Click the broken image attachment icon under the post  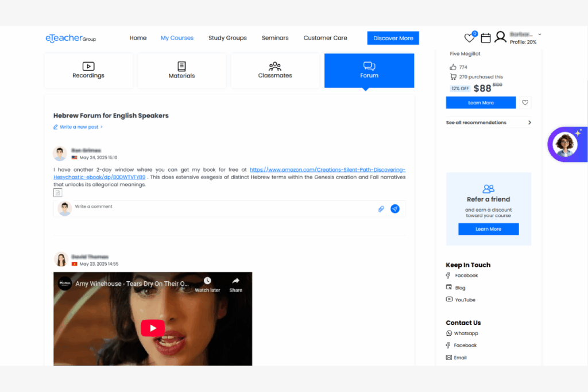(58, 193)
